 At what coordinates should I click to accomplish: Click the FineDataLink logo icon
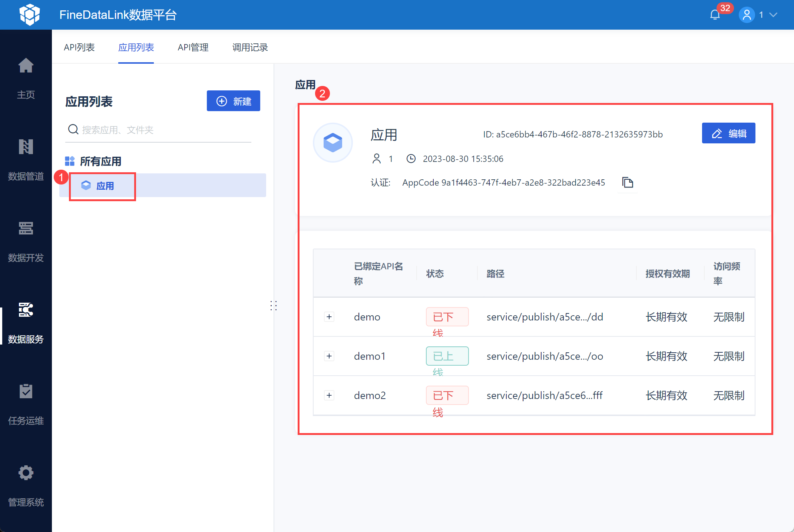pyautogui.click(x=30, y=15)
